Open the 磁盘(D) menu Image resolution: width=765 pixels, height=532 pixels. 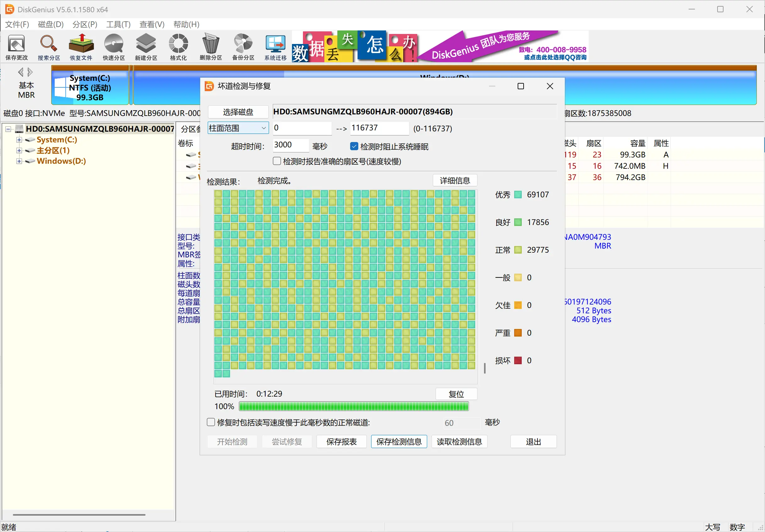click(51, 24)
